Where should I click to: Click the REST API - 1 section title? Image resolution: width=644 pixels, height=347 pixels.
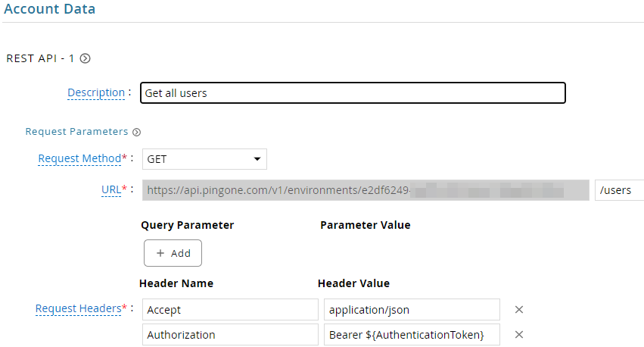pos(40,58)
